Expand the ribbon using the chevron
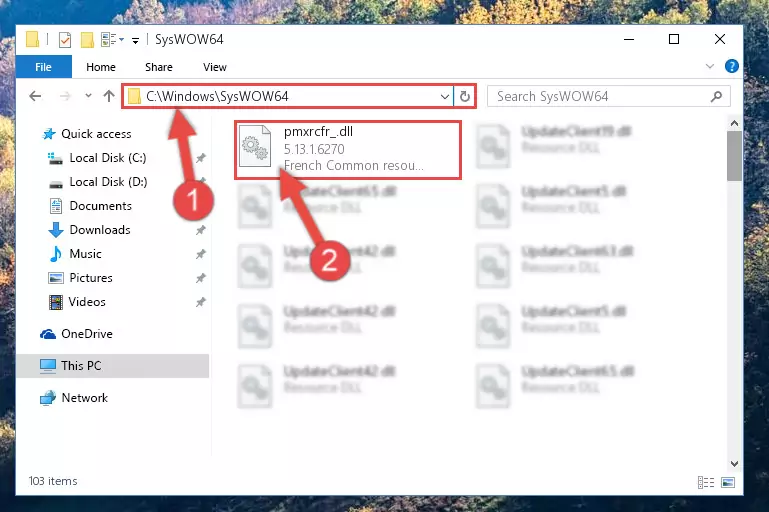769x512 pixels. pos(710,66)
